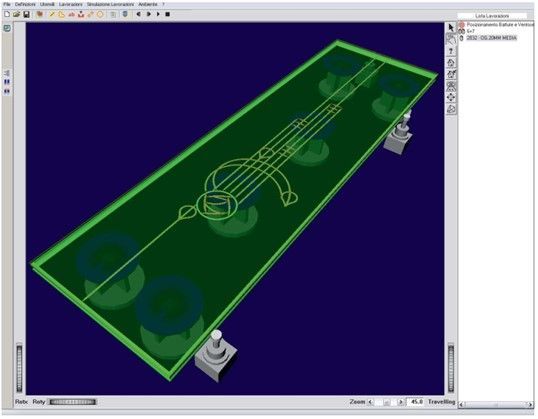Screen dimensions: 538x419
Task: Click the orange diagonal tool icon
Action: tap(91, 14)
